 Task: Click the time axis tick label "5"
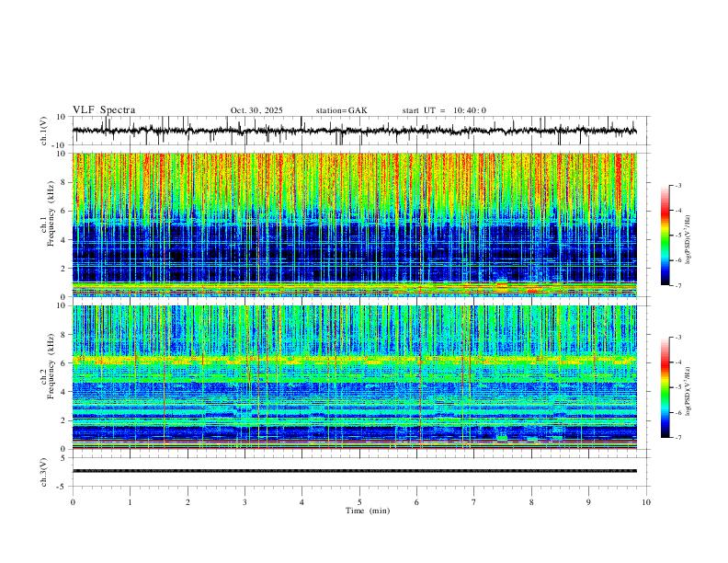(x=359, y=502)
